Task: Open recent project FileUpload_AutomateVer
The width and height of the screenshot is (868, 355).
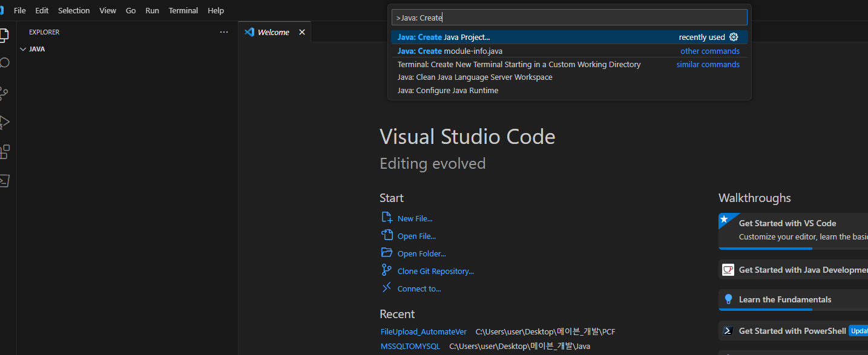Action: click(424, 331)
